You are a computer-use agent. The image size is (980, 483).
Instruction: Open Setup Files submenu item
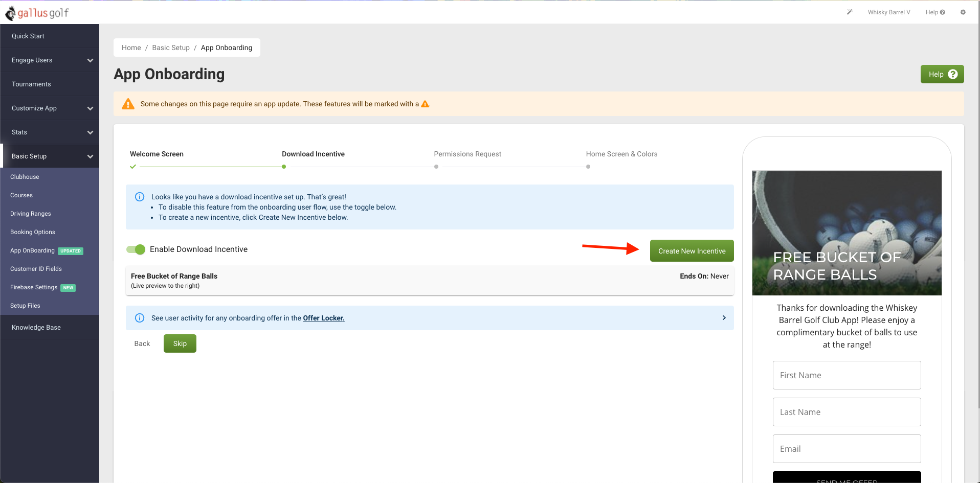point(50,306)
